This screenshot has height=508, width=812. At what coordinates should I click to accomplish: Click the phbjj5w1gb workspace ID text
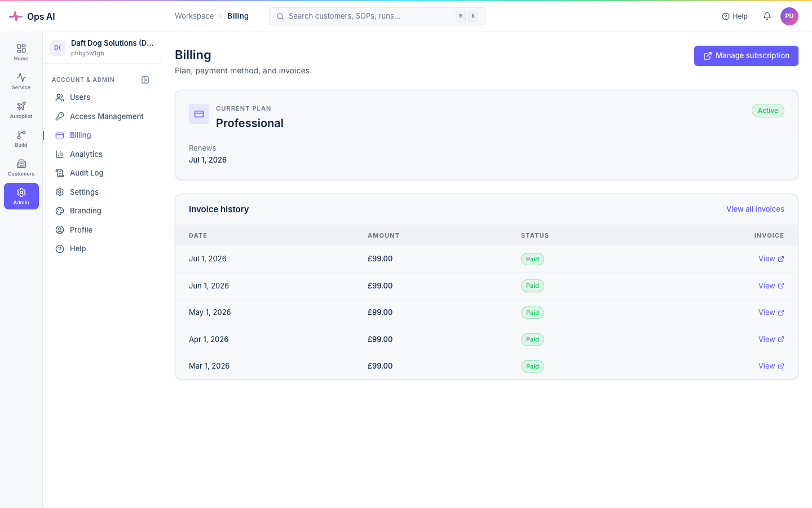coord(87,54)
